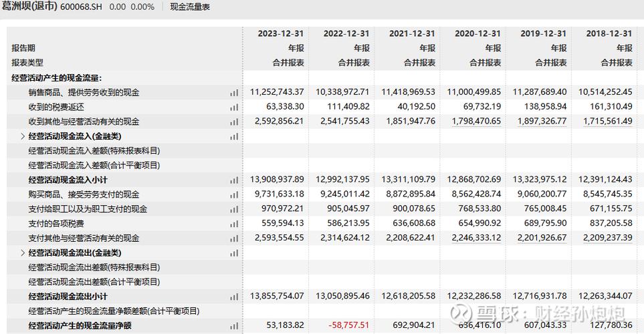Click negative value -58,757.51
This screenshot has height=334, width=644.
(349, 325)
